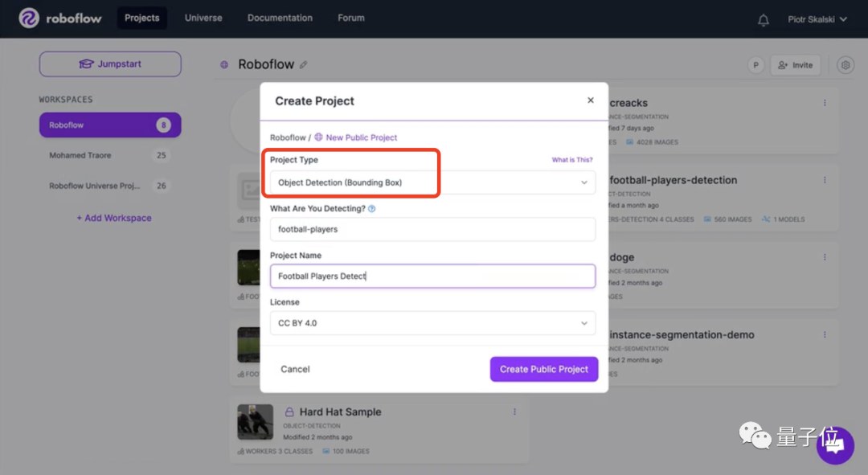Click Add Workspace link
Screen dimensions: 868x475
[114, 218]
